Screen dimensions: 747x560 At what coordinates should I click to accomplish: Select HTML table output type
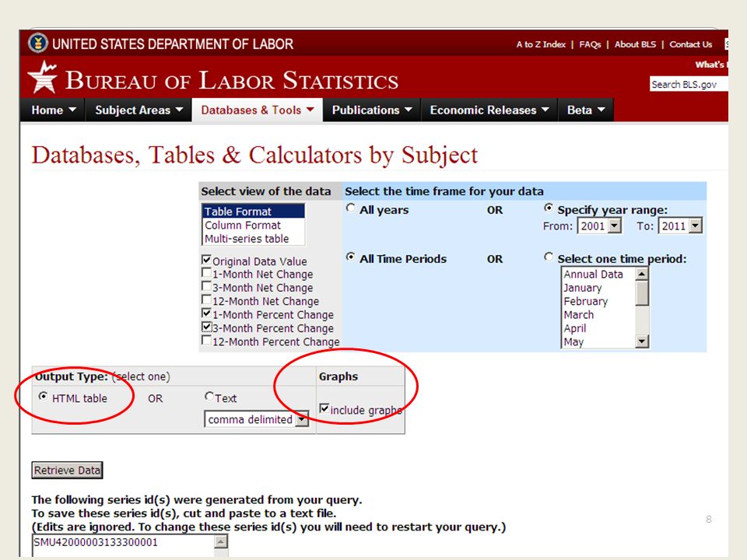coord(43,397)
